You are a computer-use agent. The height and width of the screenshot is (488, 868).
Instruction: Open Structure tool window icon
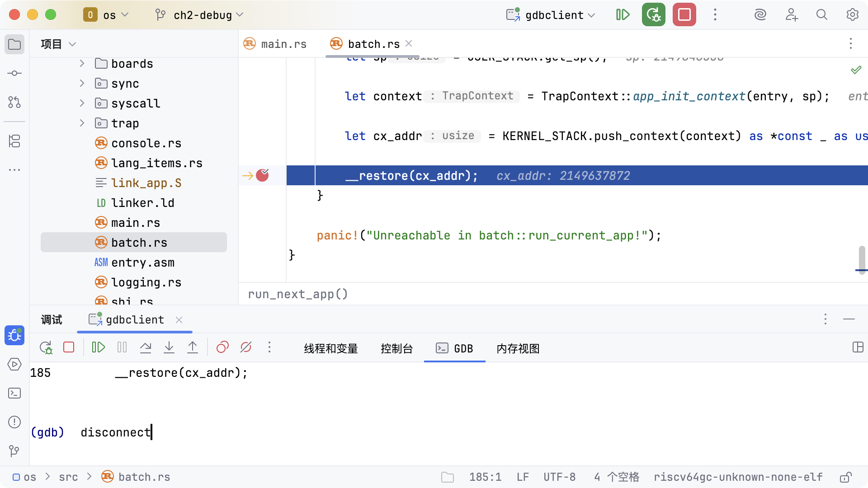(14, 141)
